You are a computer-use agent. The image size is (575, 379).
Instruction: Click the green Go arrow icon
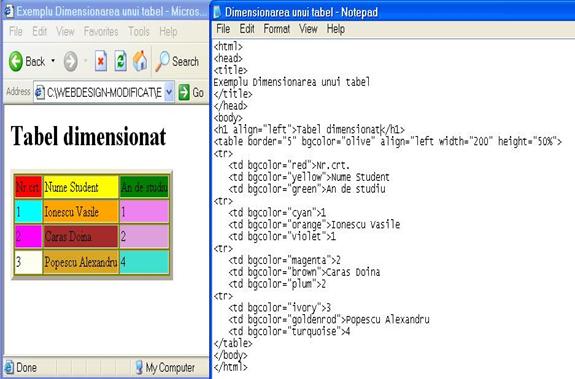click(184, 92)
